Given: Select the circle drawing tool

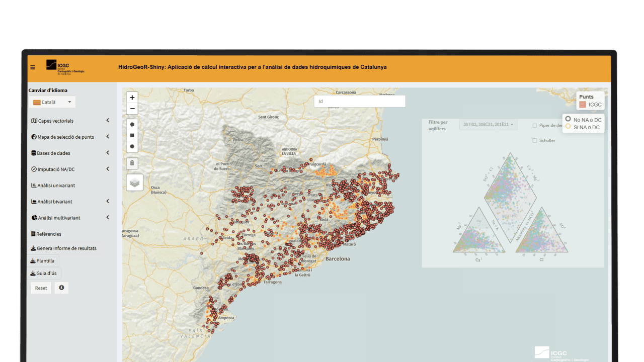Looking at the screenshot, I should (x=132, y=146).
